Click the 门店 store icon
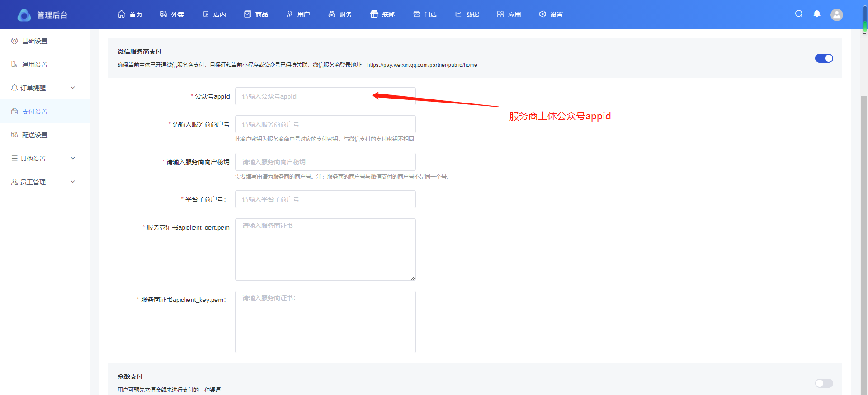Viewport: 868px width, 395px height. (x=416, y=14)
